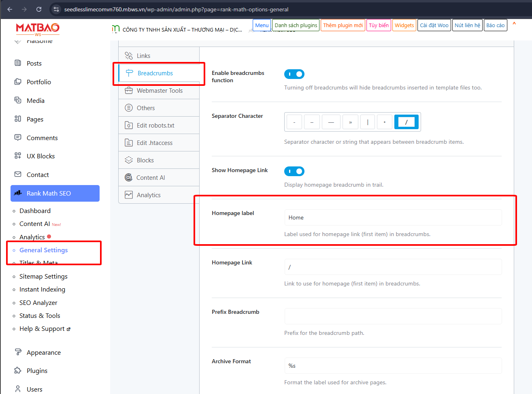
Task: Click the Plugins icon in sidebar
Action: click(18, 371)
